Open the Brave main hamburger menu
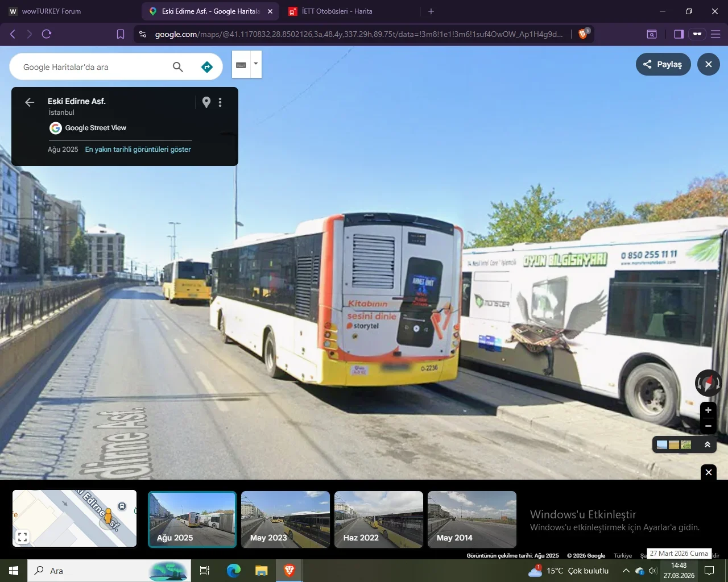The image size is (728, 582). tap(715, 34)
